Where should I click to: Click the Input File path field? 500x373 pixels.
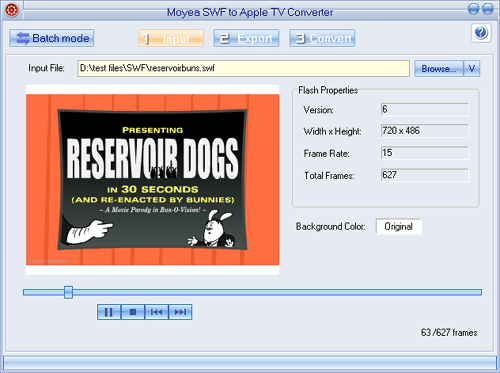[243, 68]
